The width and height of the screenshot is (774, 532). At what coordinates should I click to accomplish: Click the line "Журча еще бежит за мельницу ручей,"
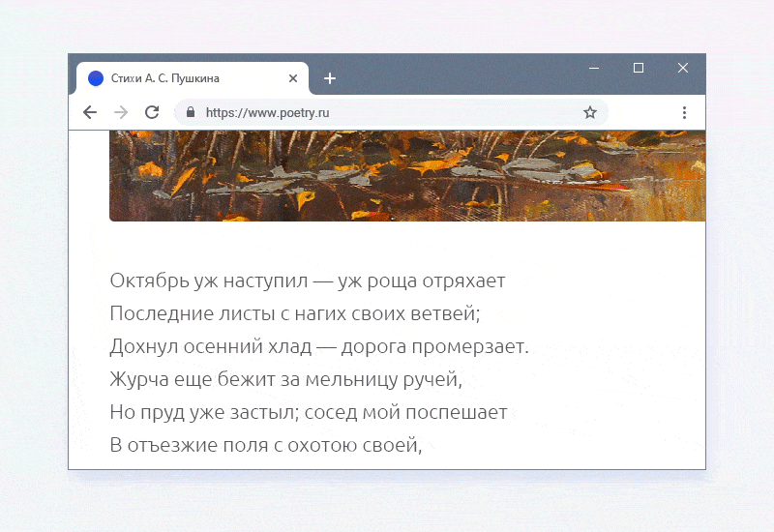click(x=286, y=379)
